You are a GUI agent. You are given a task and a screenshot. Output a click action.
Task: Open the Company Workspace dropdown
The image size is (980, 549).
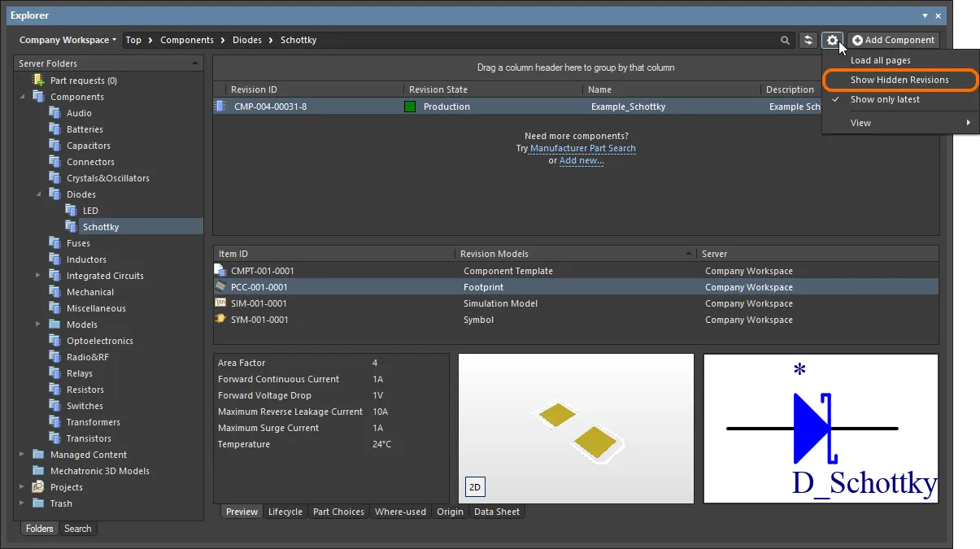pos(68,40)
